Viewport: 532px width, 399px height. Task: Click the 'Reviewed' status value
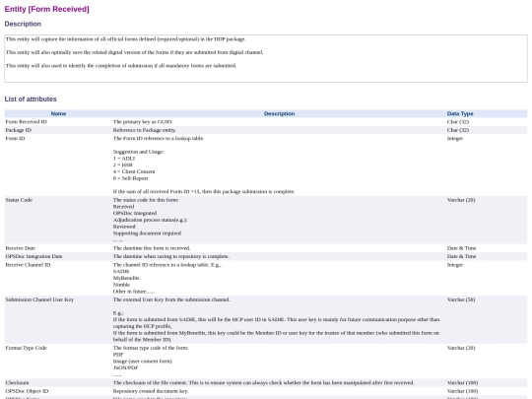click(x=124, y=227)
